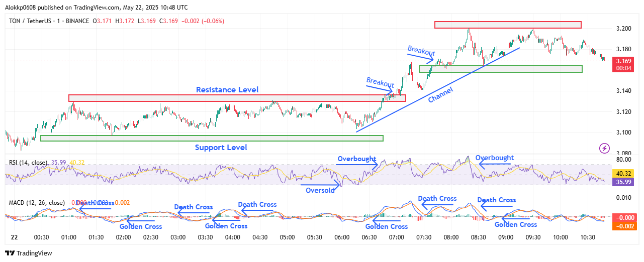
Task: Click the change value −0.002 (−0.06%)
Action: click(203, 21)
